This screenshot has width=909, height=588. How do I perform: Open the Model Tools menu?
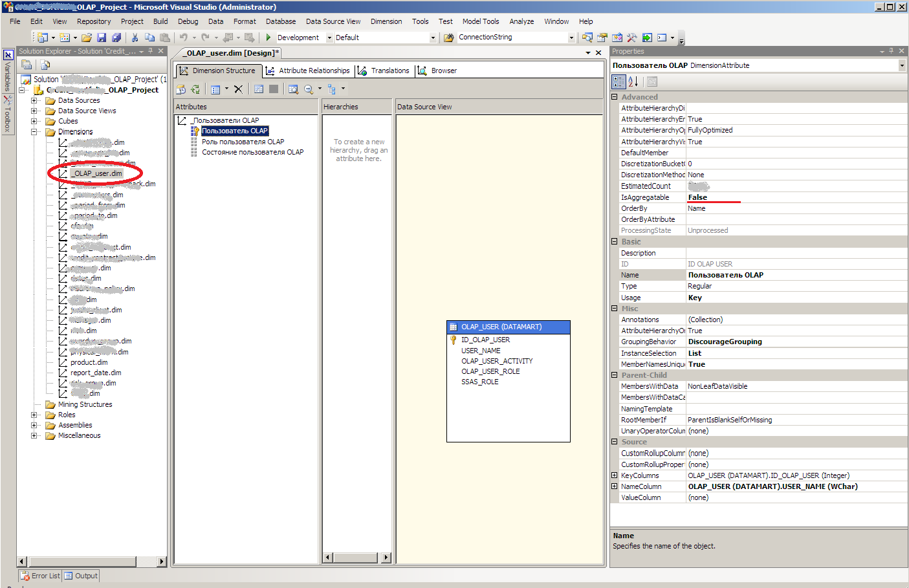point(481,21)
